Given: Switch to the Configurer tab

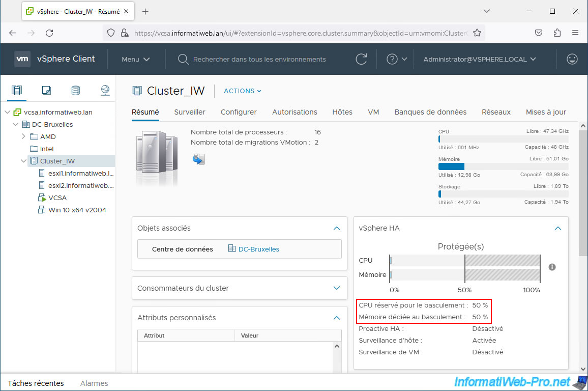Looking at the screenshot, I should [239, 112].
